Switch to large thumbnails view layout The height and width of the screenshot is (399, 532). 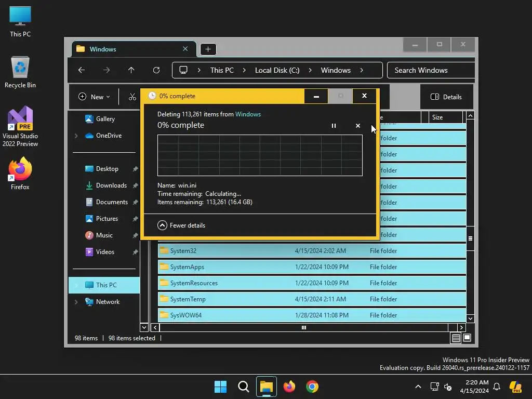click(x=467, y=338)
